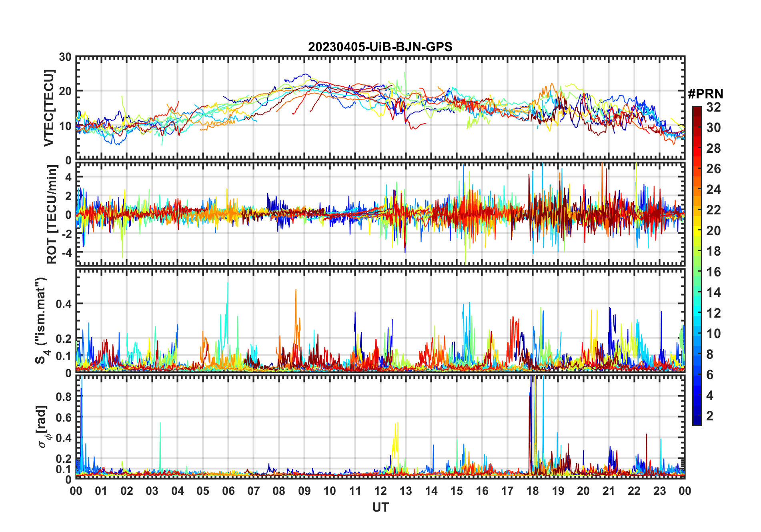Screen dimensions: 761x532
Task: Select the UT x-axis label
Action: [380, 507]
